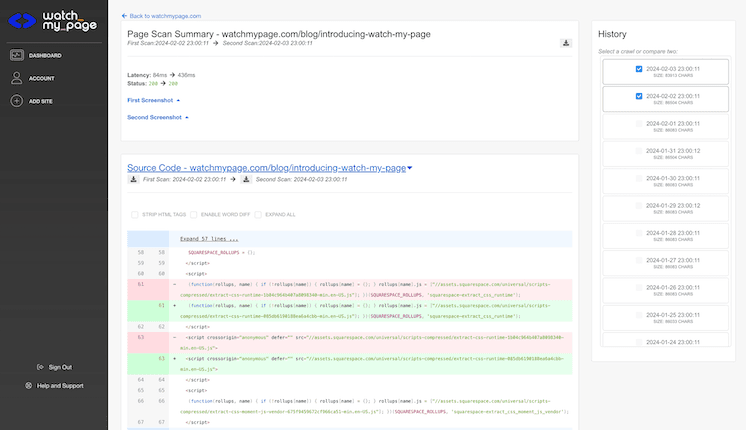Uncheck the 2024-02-03 23:00:11 crawl
This screenshot has width=746, height=430.
(x=639, y=69)
